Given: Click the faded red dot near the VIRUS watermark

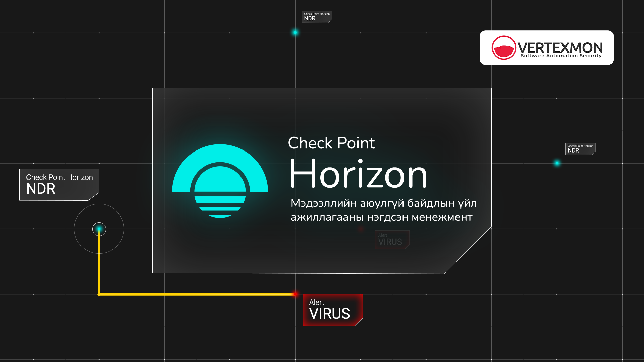Looking at the screenshot, I should point(361,229).
